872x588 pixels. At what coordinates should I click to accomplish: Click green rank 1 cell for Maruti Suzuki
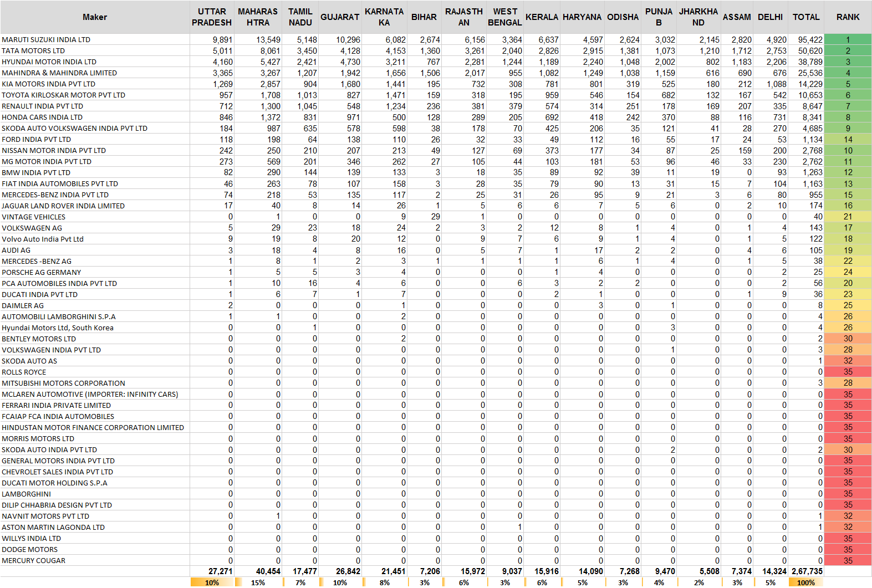848,39
